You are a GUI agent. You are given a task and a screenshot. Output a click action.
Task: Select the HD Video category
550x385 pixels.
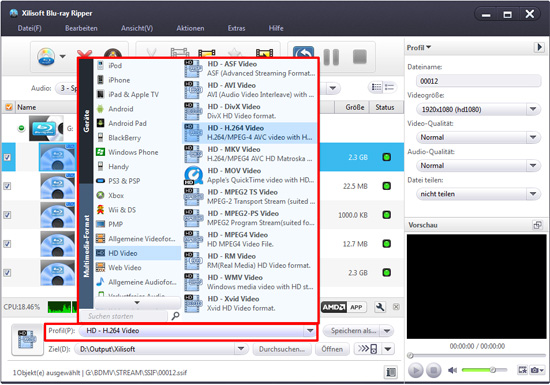[x=138, y=253]
